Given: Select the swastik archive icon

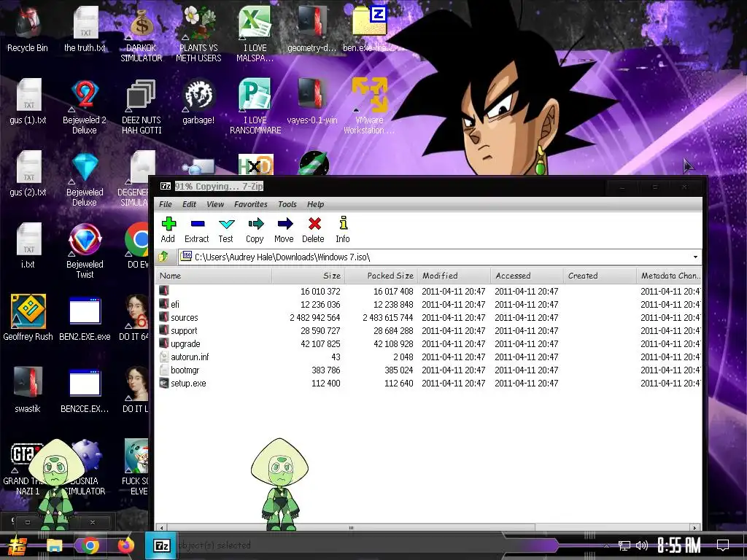Looking at the screenshot, I should coord(28,389).
